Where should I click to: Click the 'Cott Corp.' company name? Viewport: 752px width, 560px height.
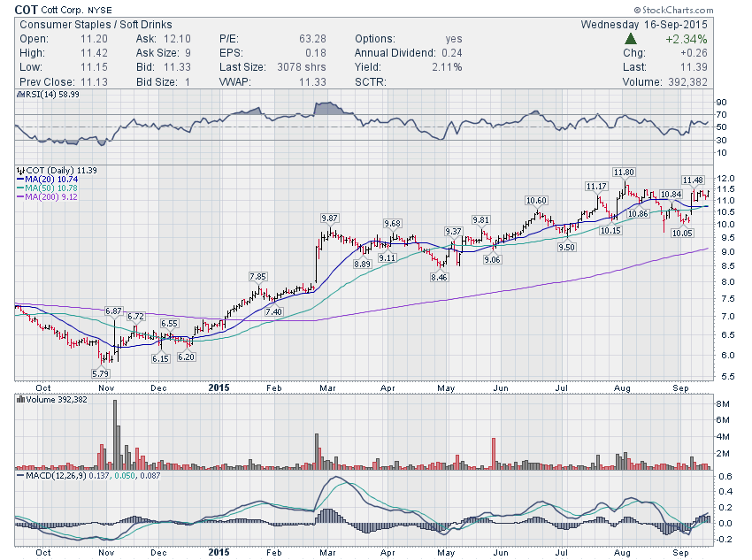tap(61, 10)
